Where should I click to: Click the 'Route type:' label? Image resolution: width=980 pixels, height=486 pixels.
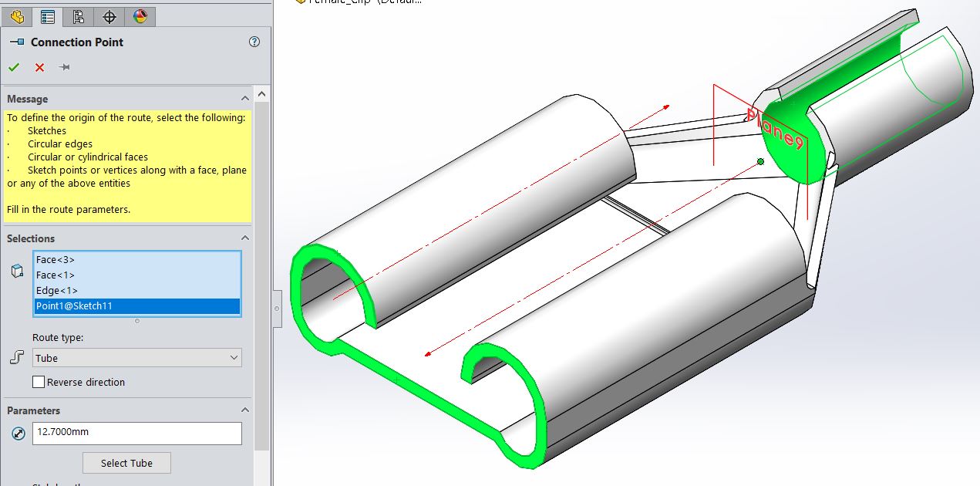pos(58,338)
